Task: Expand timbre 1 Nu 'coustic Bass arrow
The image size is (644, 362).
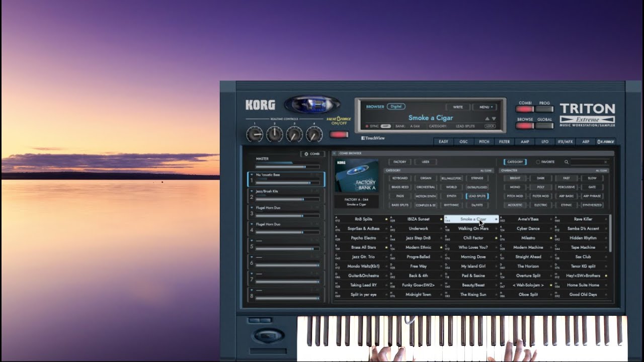Action: click(x=252, y=174)
